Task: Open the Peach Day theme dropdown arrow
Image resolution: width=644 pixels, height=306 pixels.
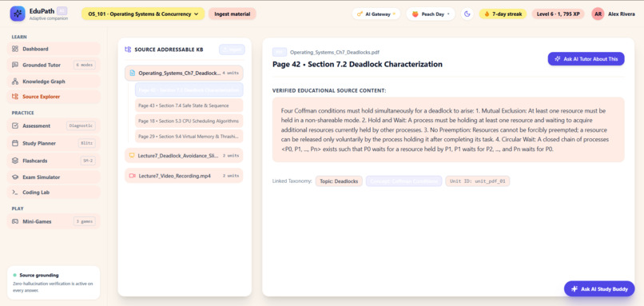Action: 448,14
